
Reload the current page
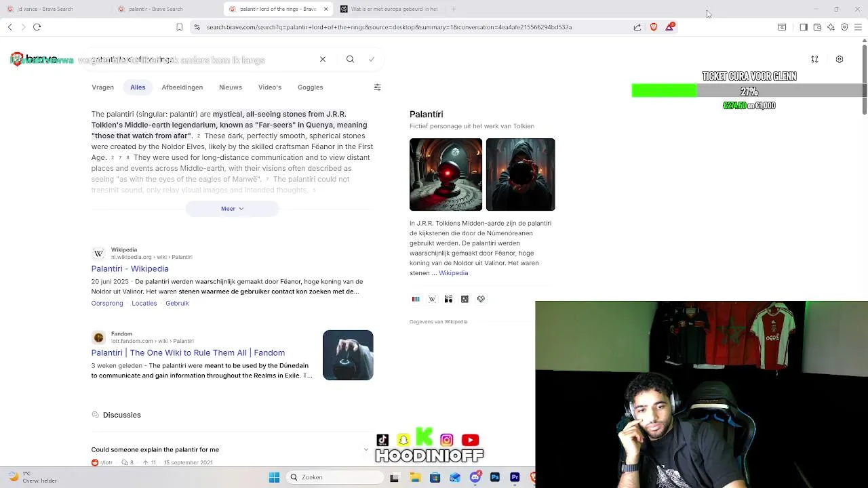[37, 27]
